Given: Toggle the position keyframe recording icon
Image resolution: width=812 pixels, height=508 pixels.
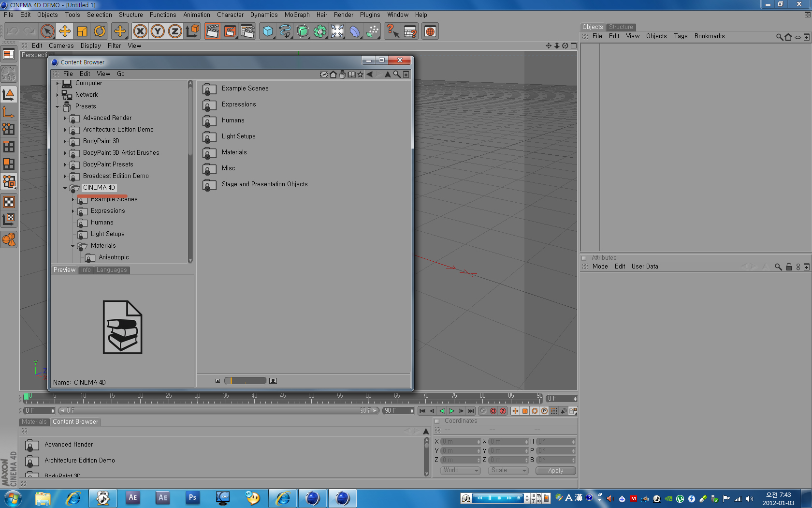Looking at the screenshot, I should point(515,411).
